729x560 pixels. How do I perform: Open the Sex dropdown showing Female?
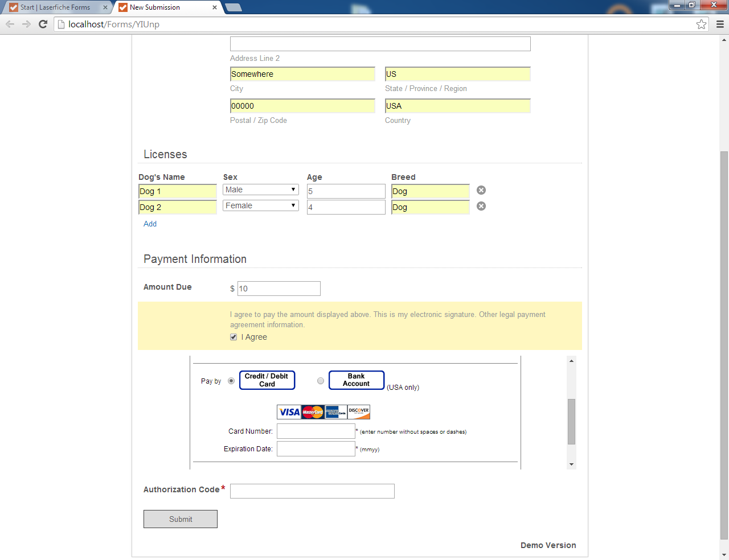[x=261, y=205]
